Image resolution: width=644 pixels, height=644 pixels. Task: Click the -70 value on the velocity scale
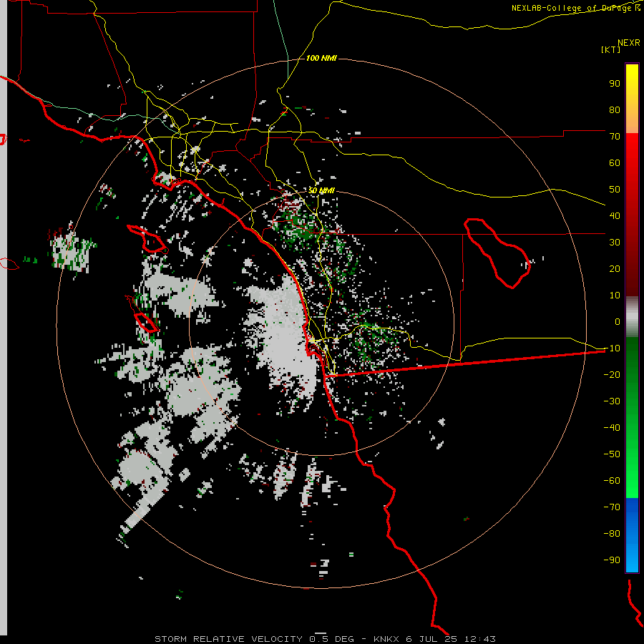612,507
